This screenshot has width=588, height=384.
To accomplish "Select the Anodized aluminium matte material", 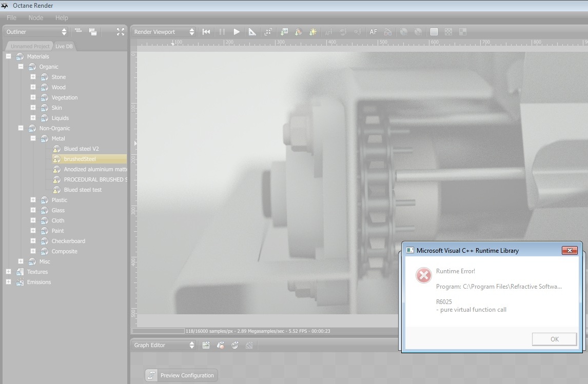I will click(95, 169).
